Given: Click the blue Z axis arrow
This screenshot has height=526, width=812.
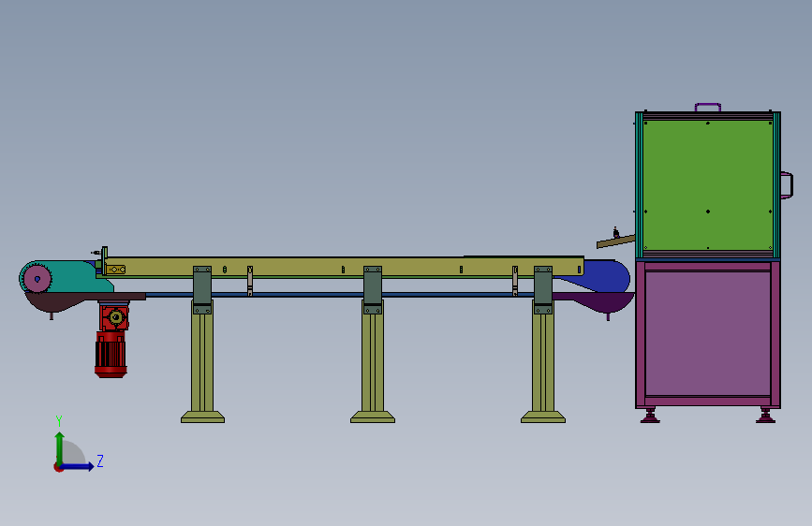Looking at the screenshot, I should pos(78,466).
